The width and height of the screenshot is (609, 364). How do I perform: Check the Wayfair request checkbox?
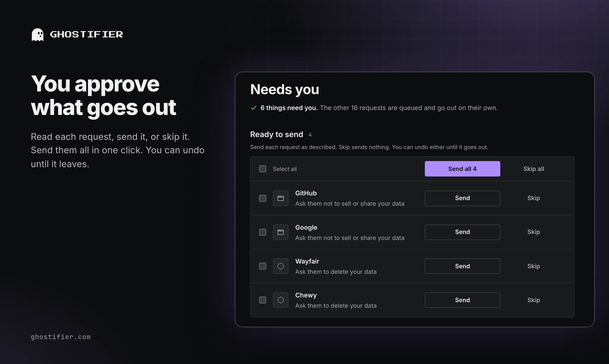(263, 266)
